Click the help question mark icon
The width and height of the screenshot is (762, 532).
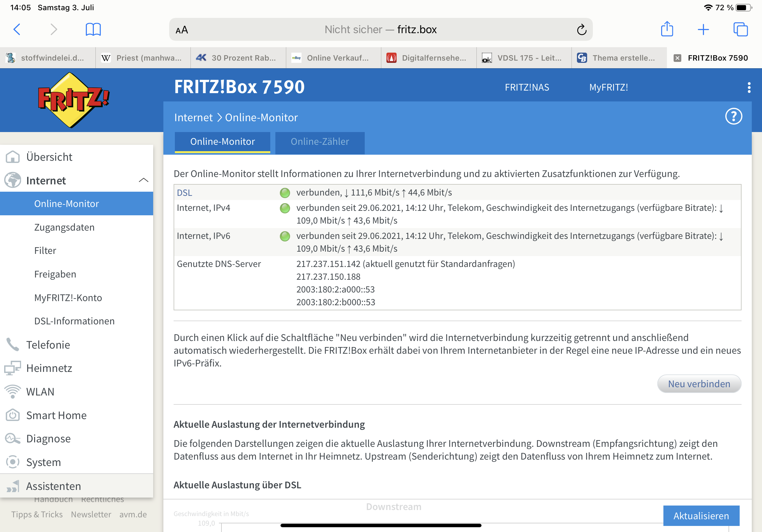733,116
